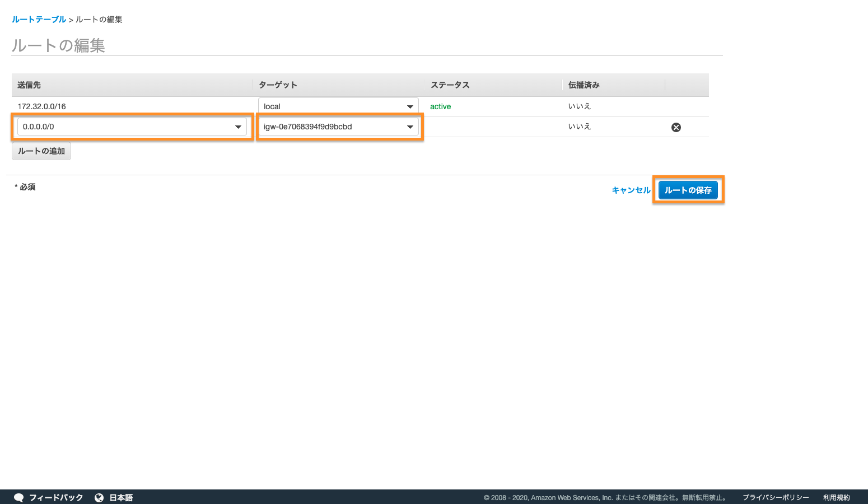
Task: Click into the 0.0.0.0/0 destination field
Action: [123, 127]
